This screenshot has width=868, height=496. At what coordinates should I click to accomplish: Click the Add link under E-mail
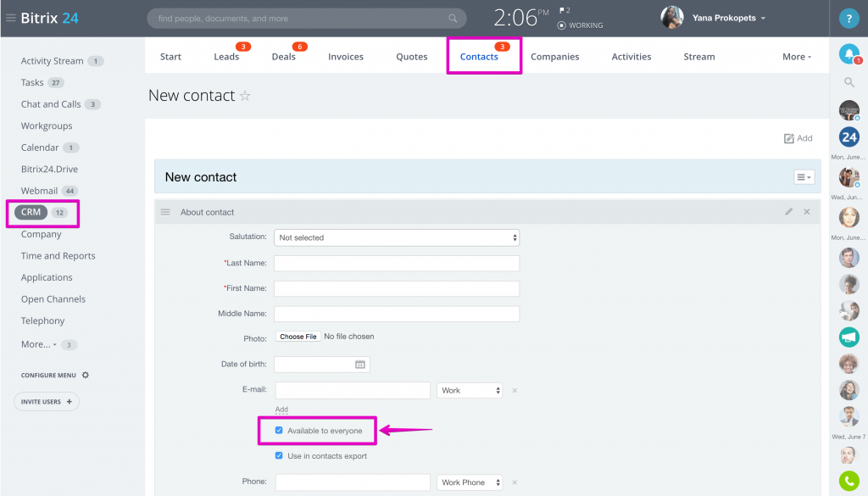click(x=281, y=409)
